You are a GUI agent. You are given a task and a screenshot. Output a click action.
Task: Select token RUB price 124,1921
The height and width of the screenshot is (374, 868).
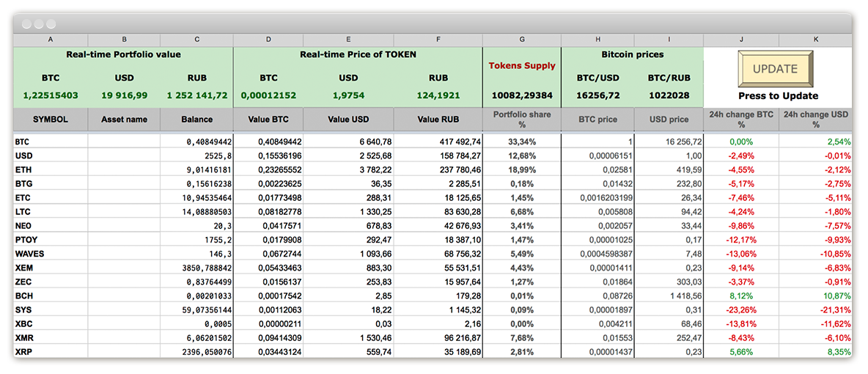point(438,95)
